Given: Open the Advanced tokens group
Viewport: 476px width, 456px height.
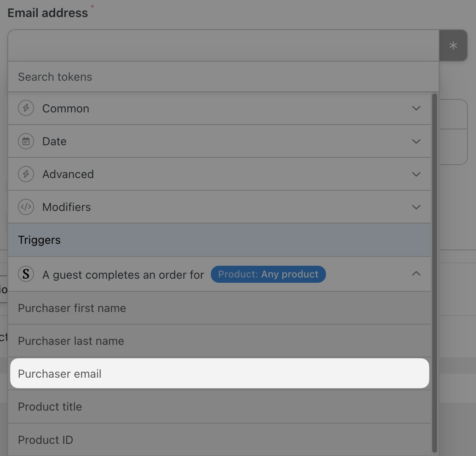Looking at the screenshot, I should click(219, 174).
